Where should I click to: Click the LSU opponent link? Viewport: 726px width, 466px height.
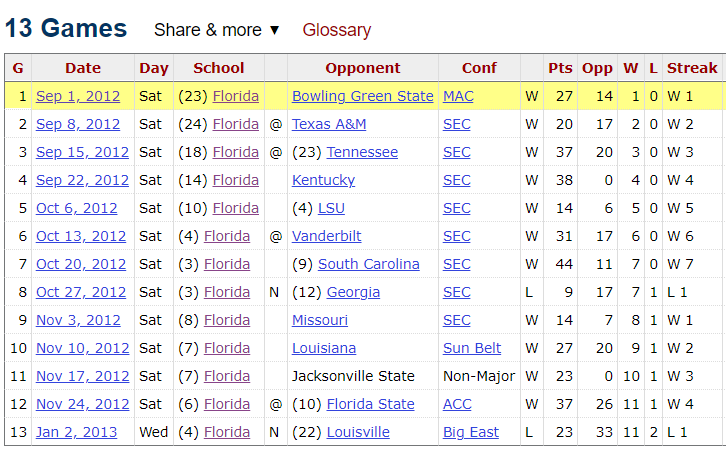pos(331,208)
